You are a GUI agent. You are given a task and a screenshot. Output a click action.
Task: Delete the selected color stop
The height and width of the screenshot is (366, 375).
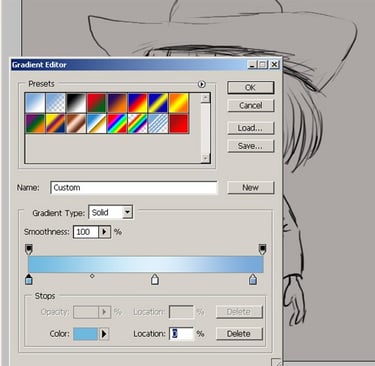pyautogui.click(x=239, y=334)
